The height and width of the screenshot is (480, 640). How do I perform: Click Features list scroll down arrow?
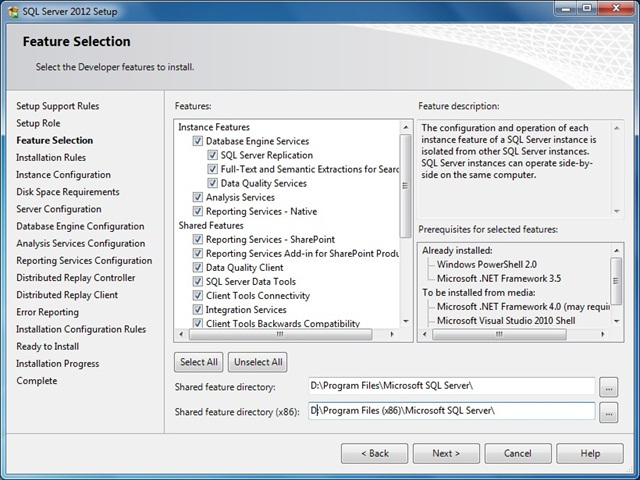pos(405,322)
